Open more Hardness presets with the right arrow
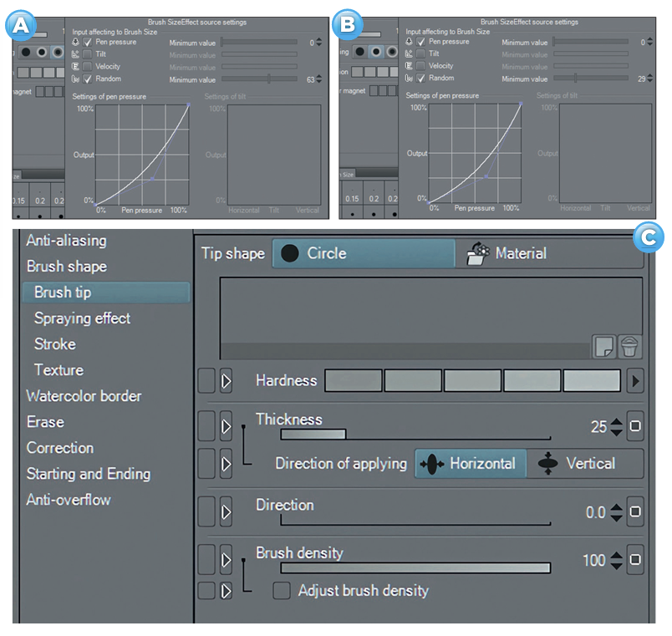This screenshot has width=672, height=636. click(634, 380)
